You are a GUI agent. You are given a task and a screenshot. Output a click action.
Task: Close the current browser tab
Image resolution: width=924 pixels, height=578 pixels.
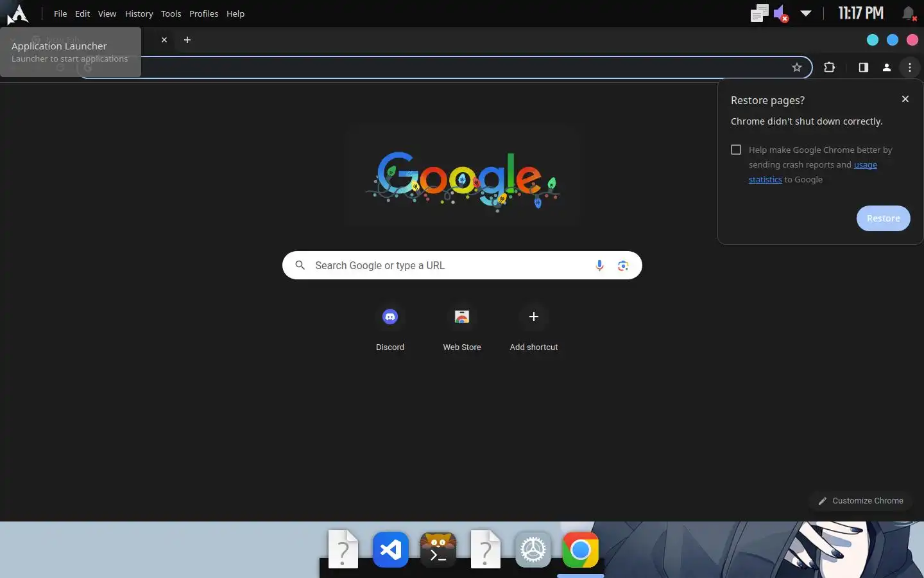(x=164, y=40)
